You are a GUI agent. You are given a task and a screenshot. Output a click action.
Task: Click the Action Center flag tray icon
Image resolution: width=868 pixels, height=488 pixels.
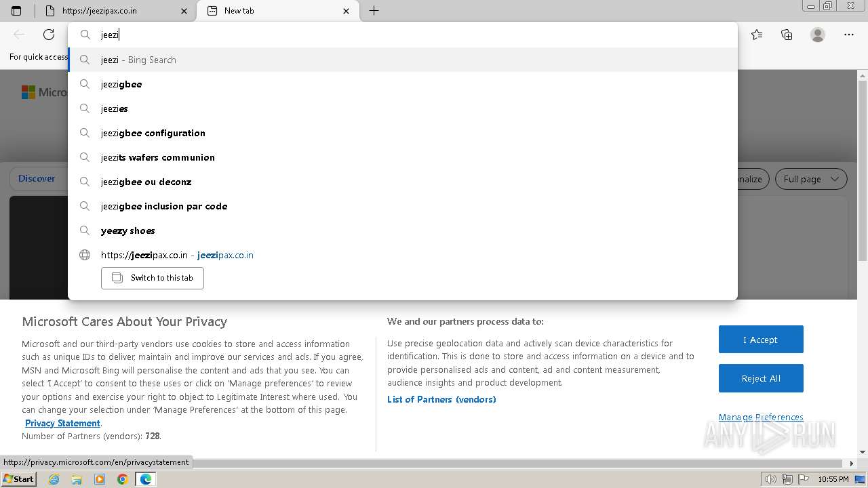802,479
